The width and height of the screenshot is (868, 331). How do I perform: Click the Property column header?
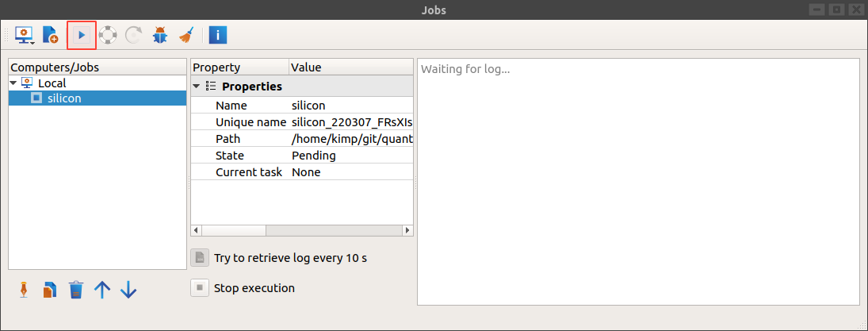click(239, 67)
